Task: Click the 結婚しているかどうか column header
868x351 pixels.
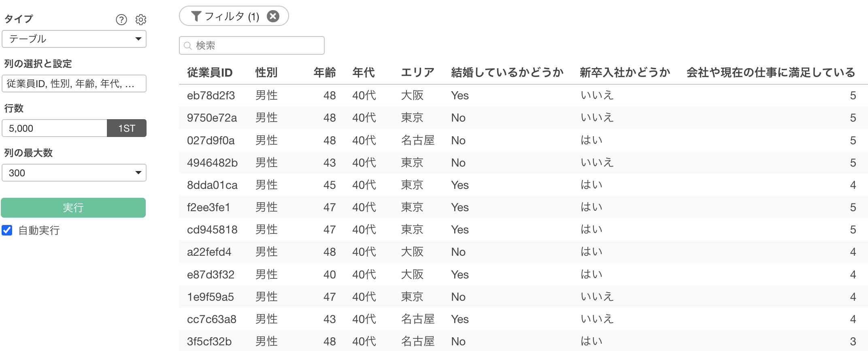Action: pos(507,73)
